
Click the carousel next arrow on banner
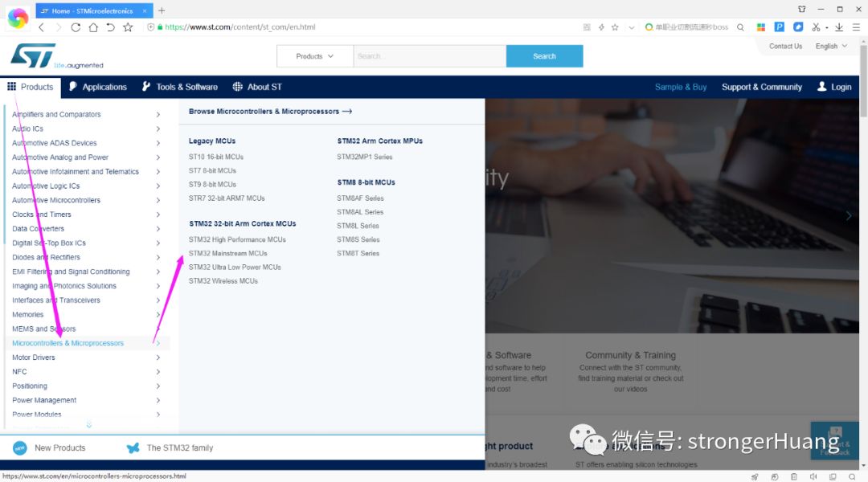(x=849, y=216)
